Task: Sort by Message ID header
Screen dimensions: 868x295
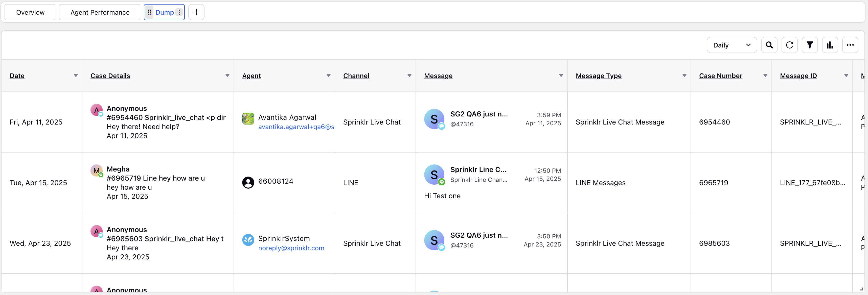Action: tap(798, 76)
